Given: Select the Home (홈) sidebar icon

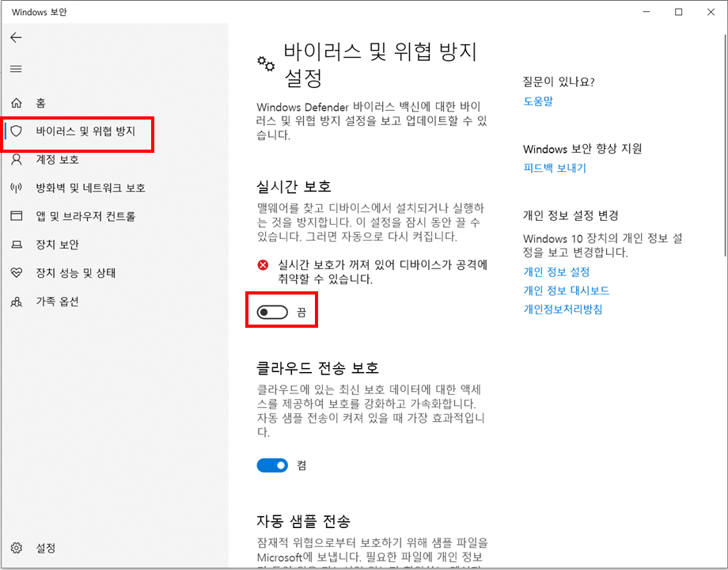Looking at the screenshot, I should pyautogui.click(x=17, y=103).
